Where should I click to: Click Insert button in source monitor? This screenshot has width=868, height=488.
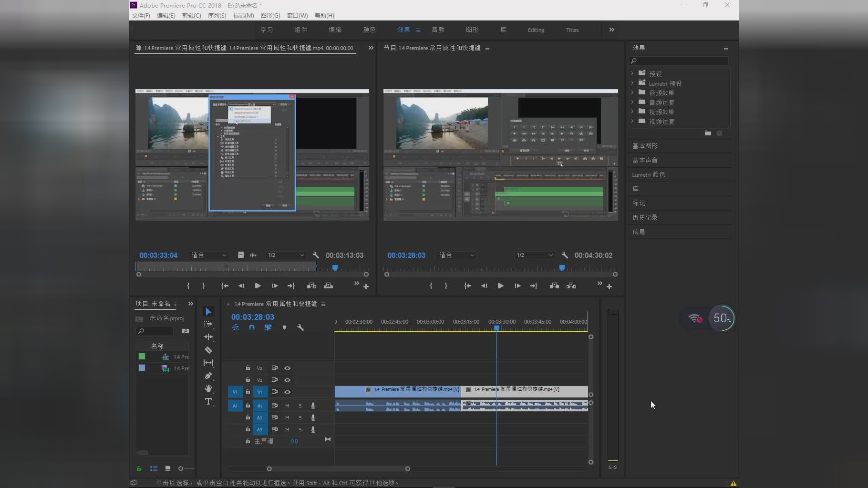[311, 286]
